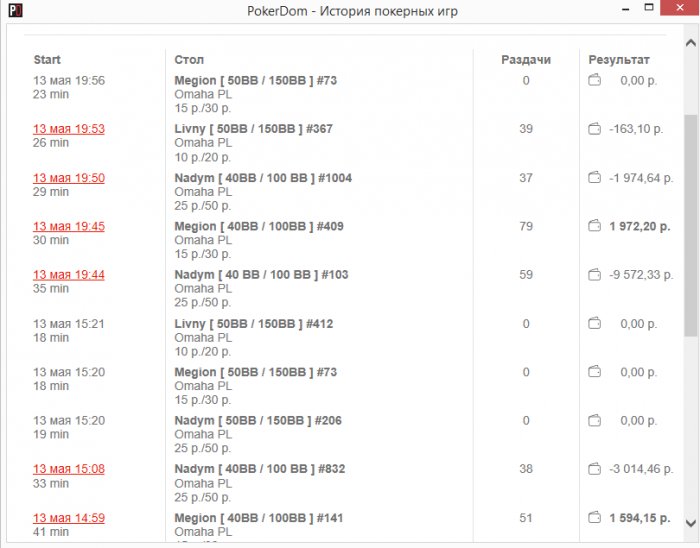
Task: Click wallet icon beside 1 972,20 p. result
Action: [x=595, y=226]
